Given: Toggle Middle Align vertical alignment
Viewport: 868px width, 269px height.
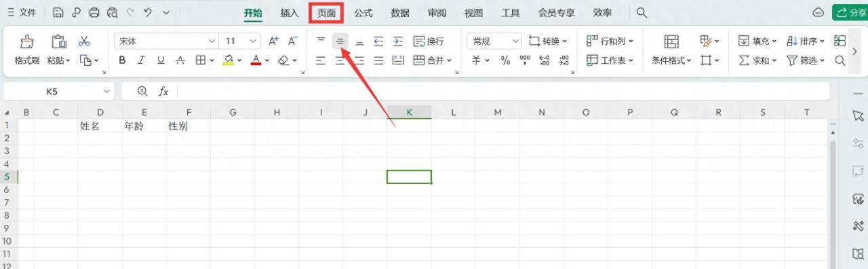Looking at the screenshot, I should pos(340,41).
